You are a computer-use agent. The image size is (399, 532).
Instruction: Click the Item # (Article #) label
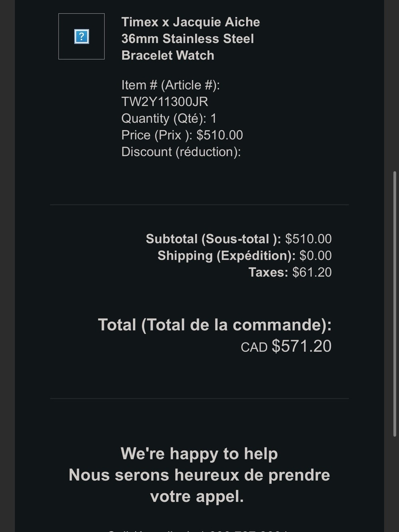click(x=171, y=85)
